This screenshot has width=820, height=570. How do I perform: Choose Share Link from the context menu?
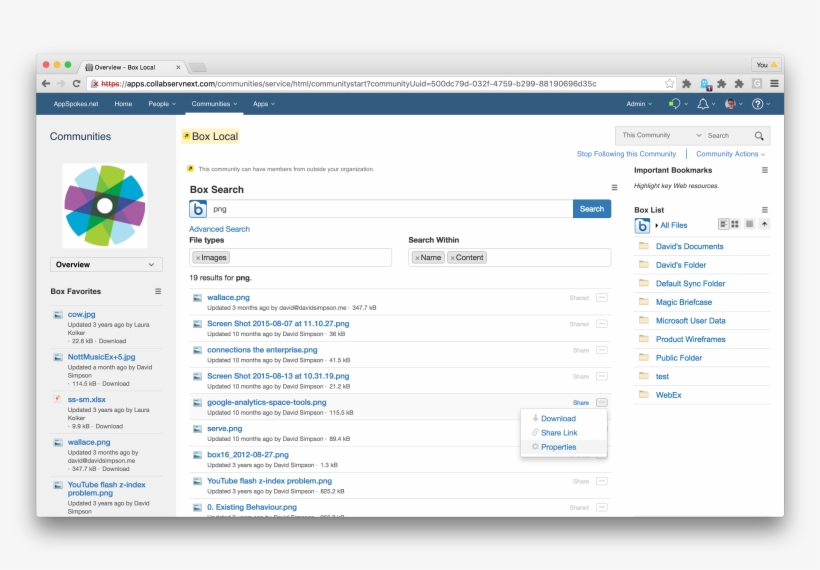click(559, 432)
